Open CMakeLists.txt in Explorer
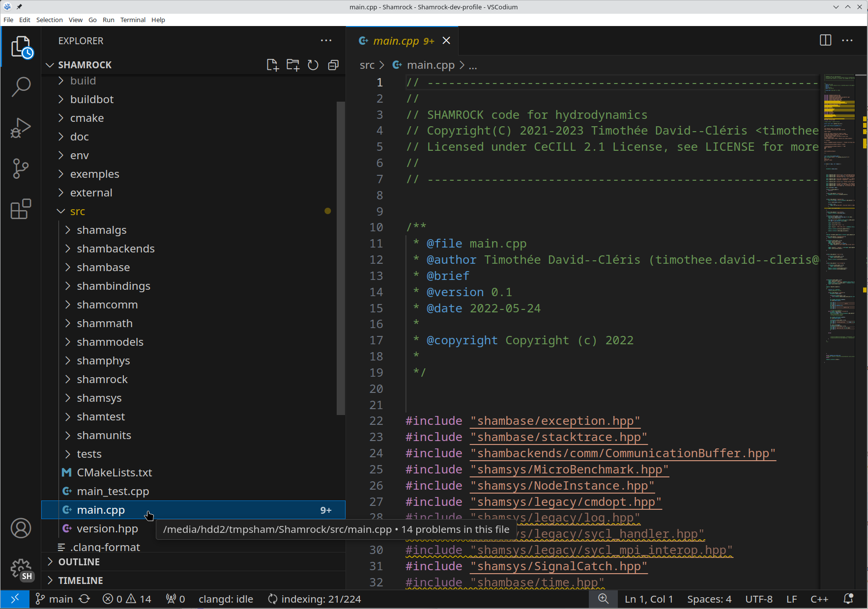This screenshot has height=609, width=868. (194, 472)
